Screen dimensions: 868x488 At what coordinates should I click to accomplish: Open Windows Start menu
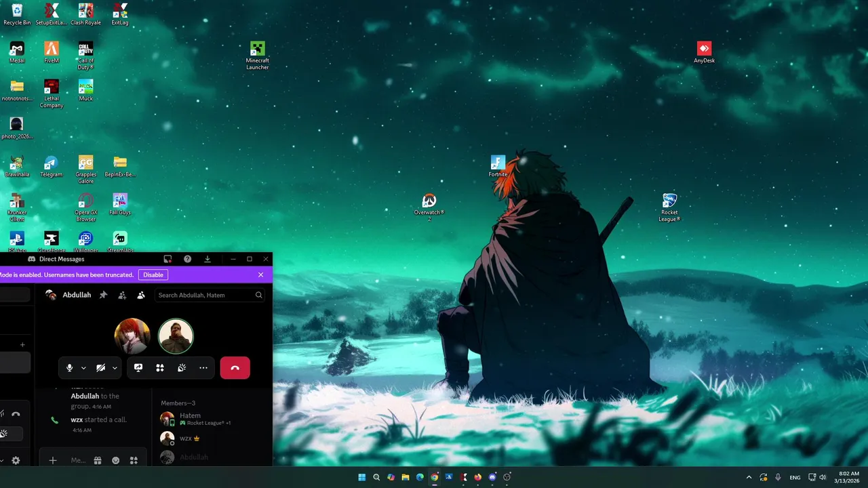click(362, 477)
